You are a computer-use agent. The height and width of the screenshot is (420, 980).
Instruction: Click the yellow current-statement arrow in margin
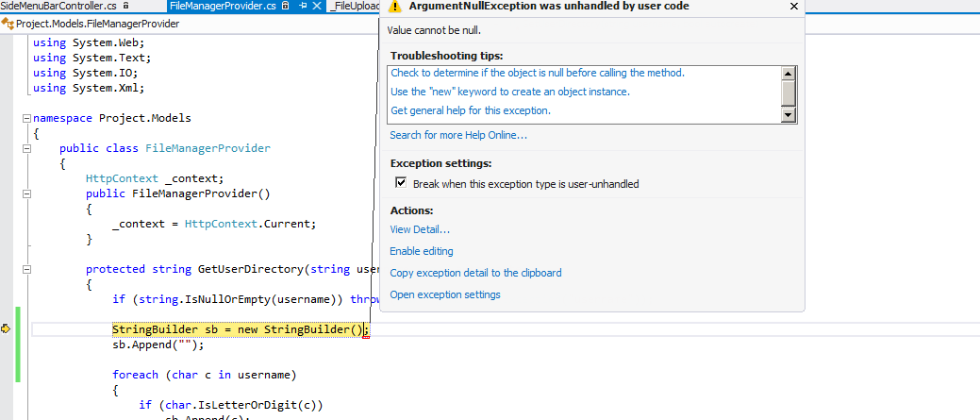tap(7, 328)
